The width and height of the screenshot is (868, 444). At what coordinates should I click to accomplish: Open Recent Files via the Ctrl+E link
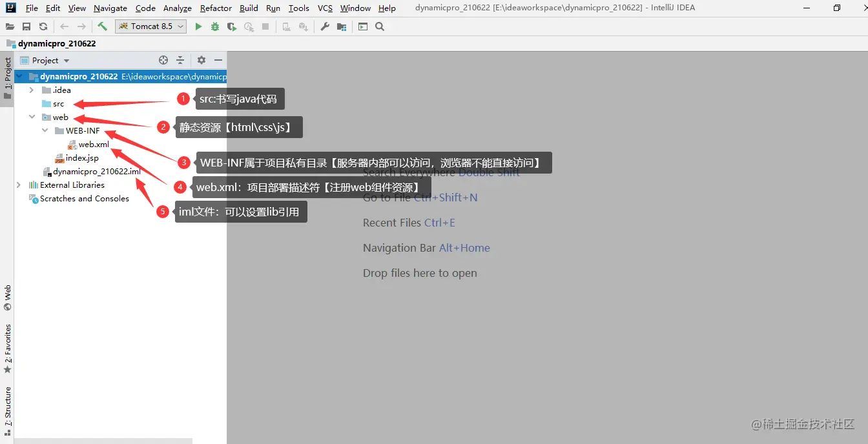click(x=440, y=222)
